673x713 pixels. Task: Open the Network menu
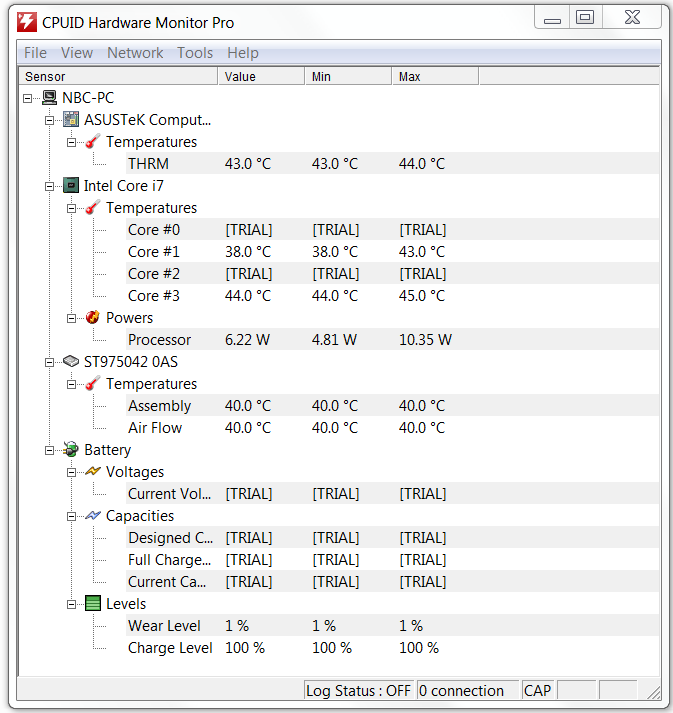tap(135, 53)
